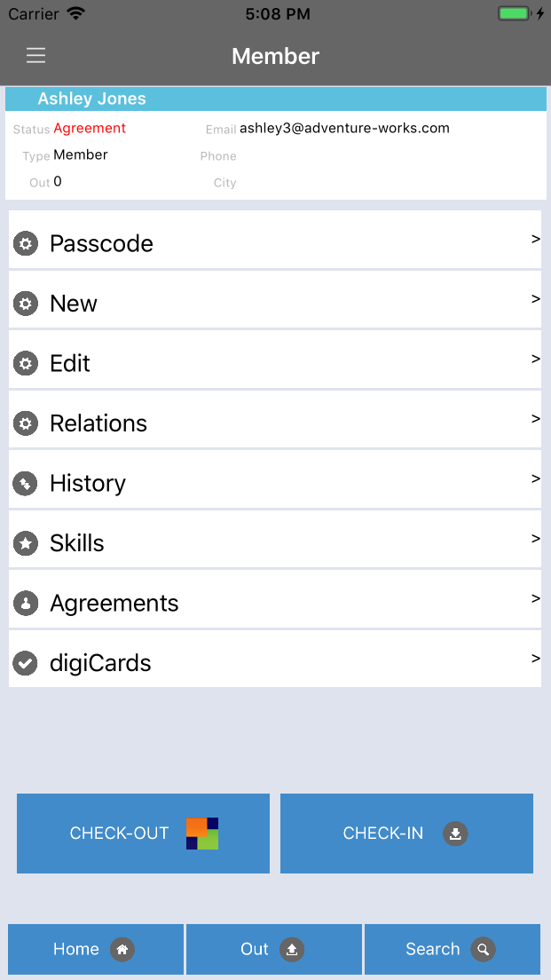Tap the Ashley Jones name header
Image resolution: width=551 pixels, height=980 pixels.
tap(92, 99)
